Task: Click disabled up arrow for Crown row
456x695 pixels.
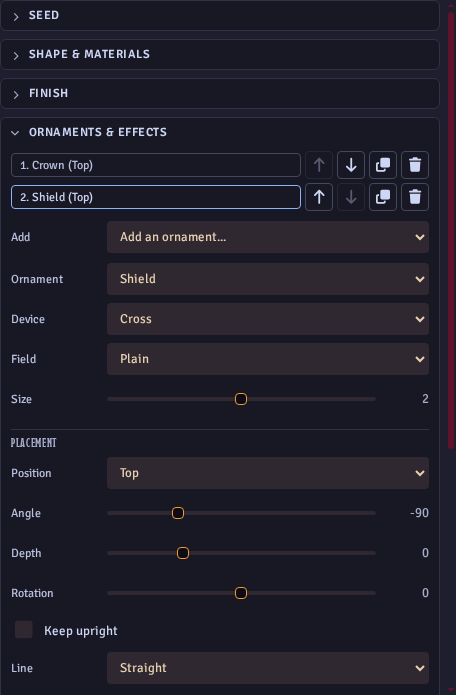Action: click(x=319, y=165)
